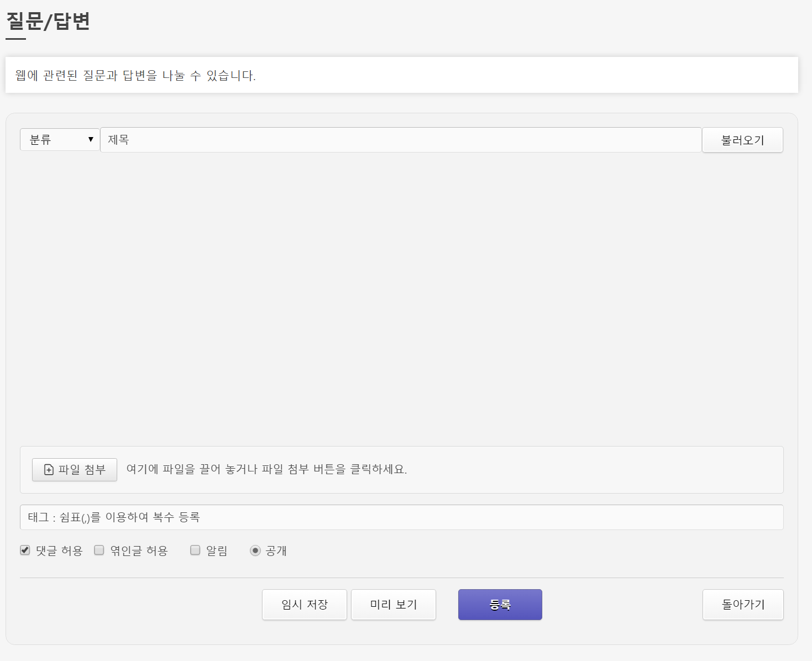812x661 pixels.
Task: Check the 알림 notification checkbox
Action: point(195,549)
